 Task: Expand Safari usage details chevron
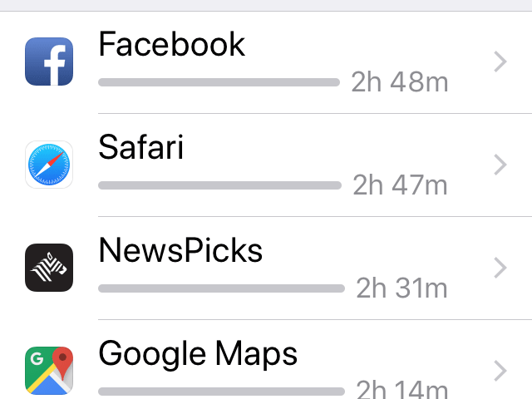pos(500,165)
